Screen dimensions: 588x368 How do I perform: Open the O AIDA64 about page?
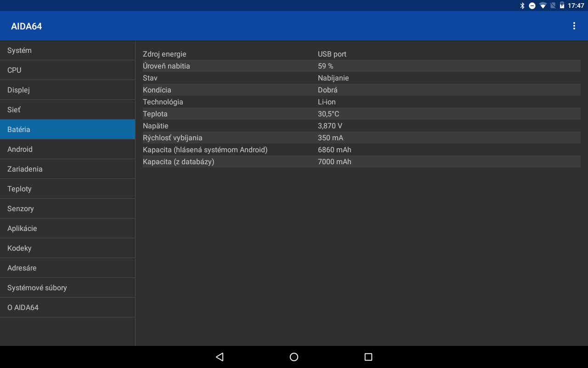(x=68, y=307)
